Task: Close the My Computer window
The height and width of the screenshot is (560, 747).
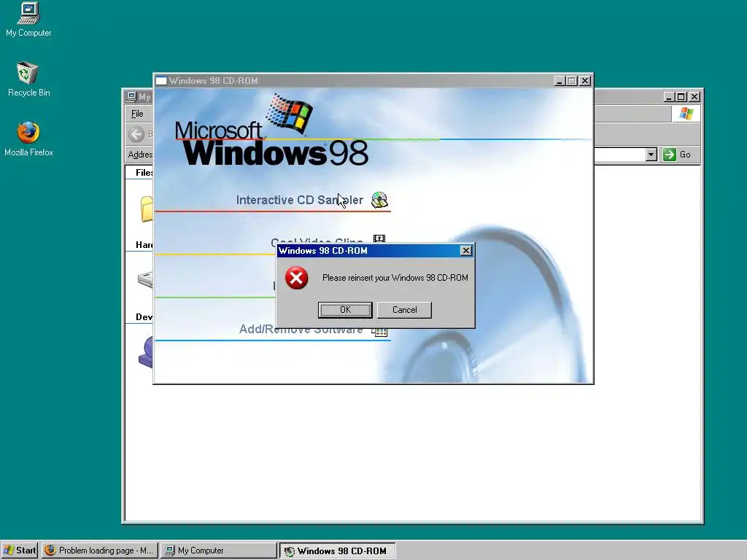Action: pyautogui.click(x=694, y=97)
